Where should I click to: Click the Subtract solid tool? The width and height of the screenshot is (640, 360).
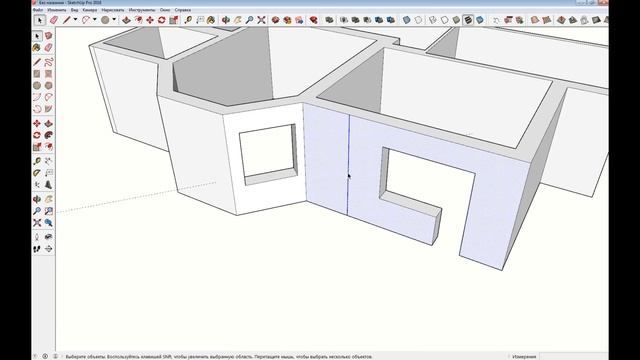367,20
